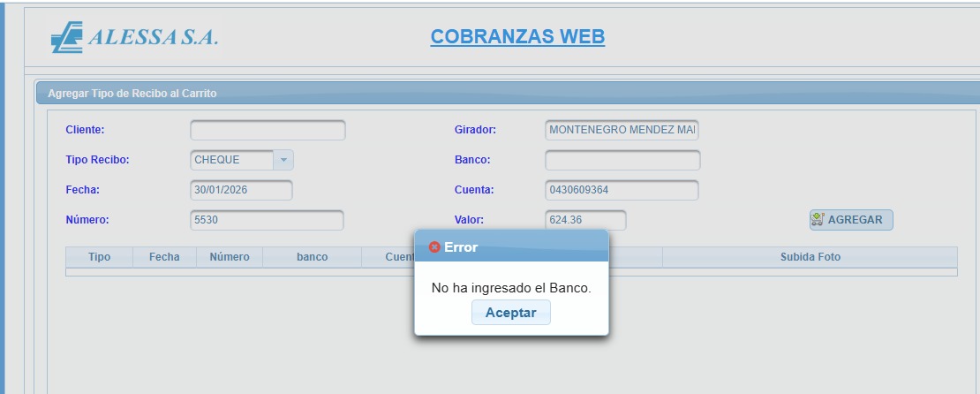The height and width of the screenshot is (394, 980).
Task: Click the red error icon in dialog
Action: pyautogui.click(x=434, y=247)
